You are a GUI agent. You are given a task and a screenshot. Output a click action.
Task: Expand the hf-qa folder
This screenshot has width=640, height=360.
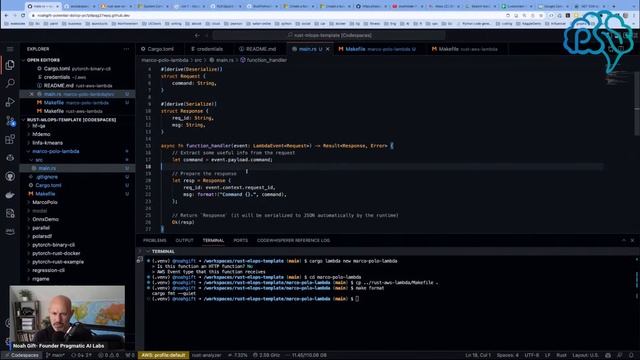coord(78,126)
